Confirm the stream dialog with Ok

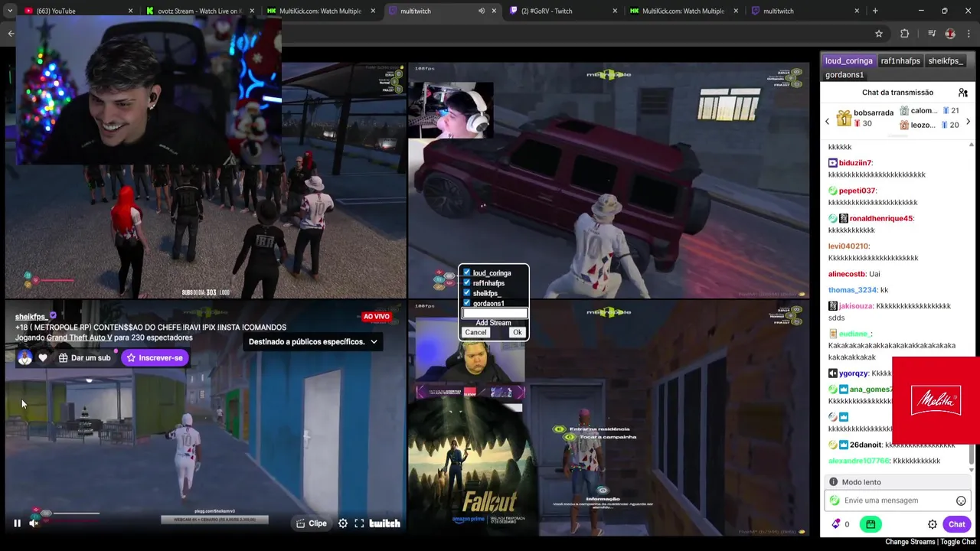tap(518, 332)
